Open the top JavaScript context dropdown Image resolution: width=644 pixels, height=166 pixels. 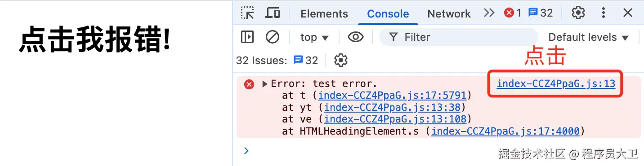[314, 37]
